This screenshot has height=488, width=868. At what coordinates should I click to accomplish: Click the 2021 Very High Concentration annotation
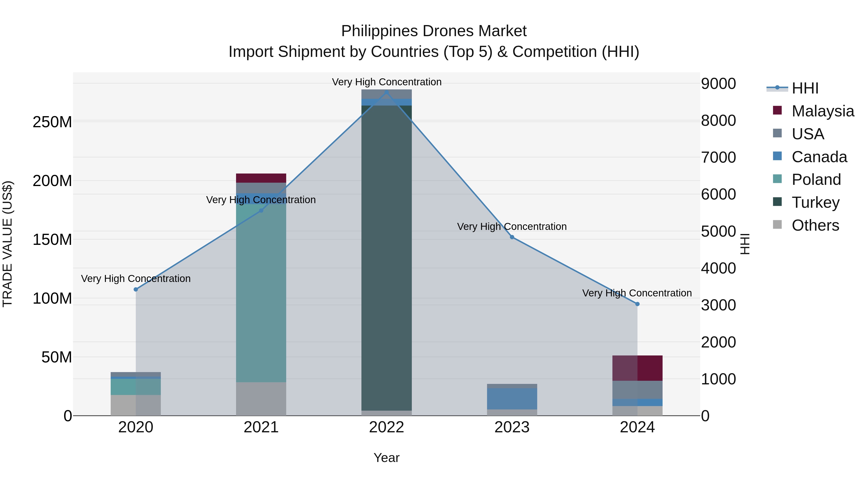tap(261, 200)
